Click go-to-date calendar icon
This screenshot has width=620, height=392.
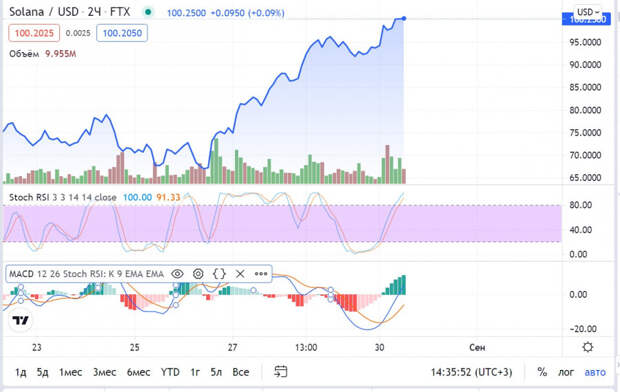(x=281, y=371)
